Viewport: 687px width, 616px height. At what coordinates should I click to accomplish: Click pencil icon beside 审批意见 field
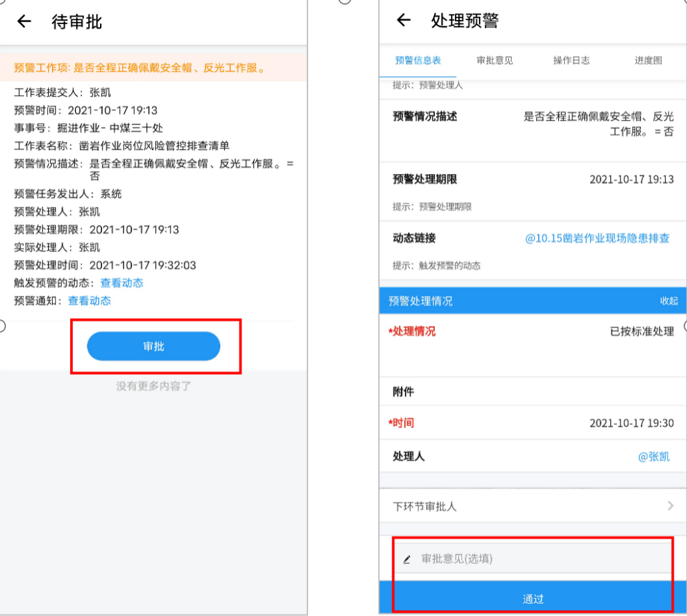coord(407,559)
